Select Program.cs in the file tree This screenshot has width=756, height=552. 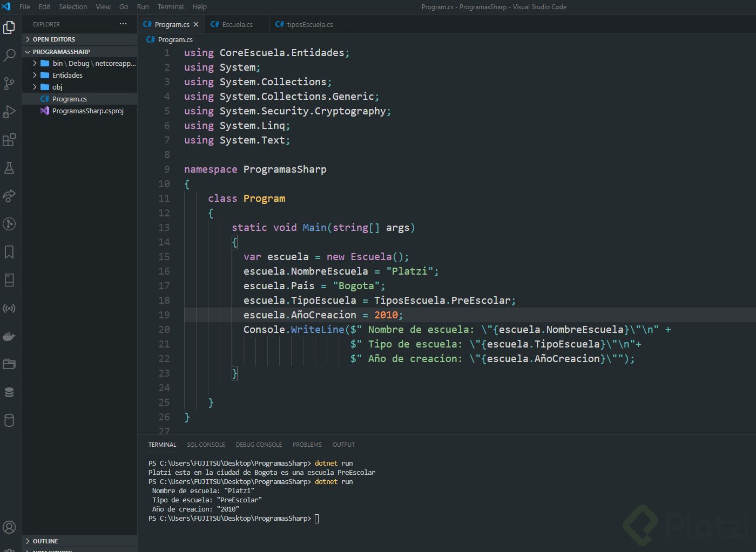pyautogui.click(x=79, y=99)
